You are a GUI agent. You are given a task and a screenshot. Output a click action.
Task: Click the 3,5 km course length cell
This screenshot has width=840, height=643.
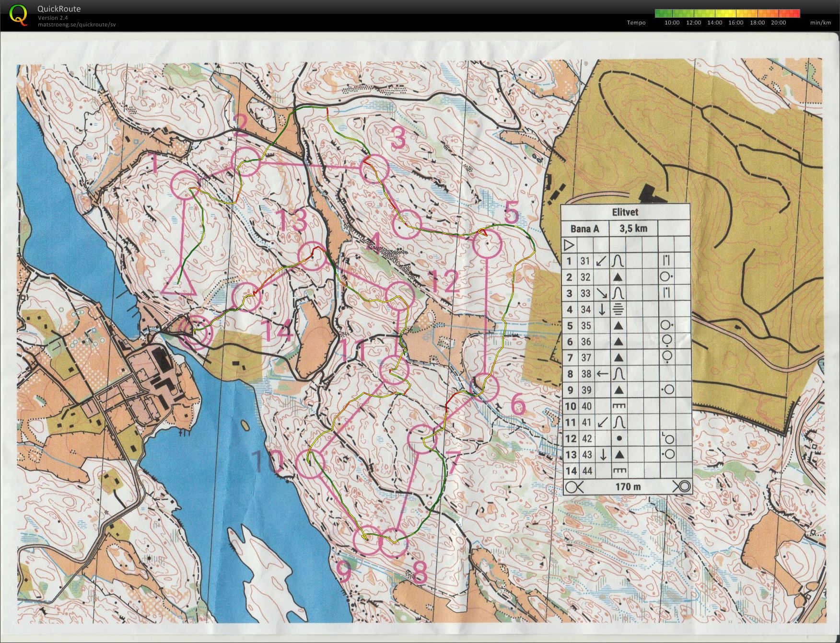click(x=633, y=229)
